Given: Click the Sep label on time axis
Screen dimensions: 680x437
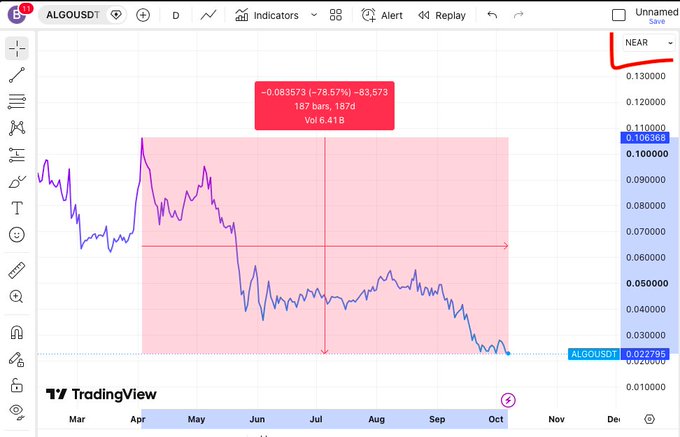Looking at the screenshot, I should point(437,419).
